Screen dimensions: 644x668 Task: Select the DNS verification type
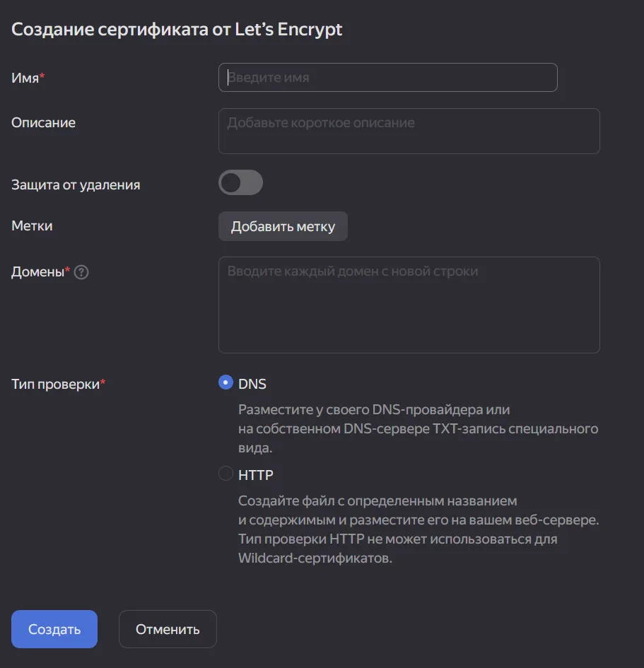coord(225,382)
